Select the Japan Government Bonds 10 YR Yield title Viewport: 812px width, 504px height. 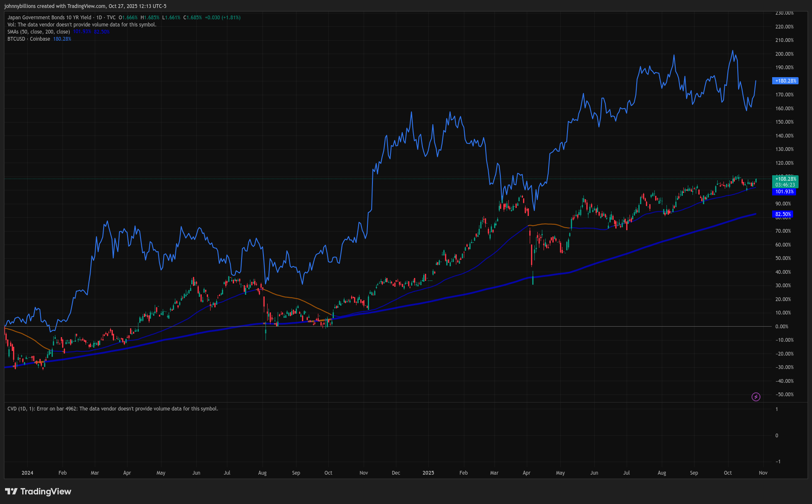pyautogui.click(x=49, y=18)
